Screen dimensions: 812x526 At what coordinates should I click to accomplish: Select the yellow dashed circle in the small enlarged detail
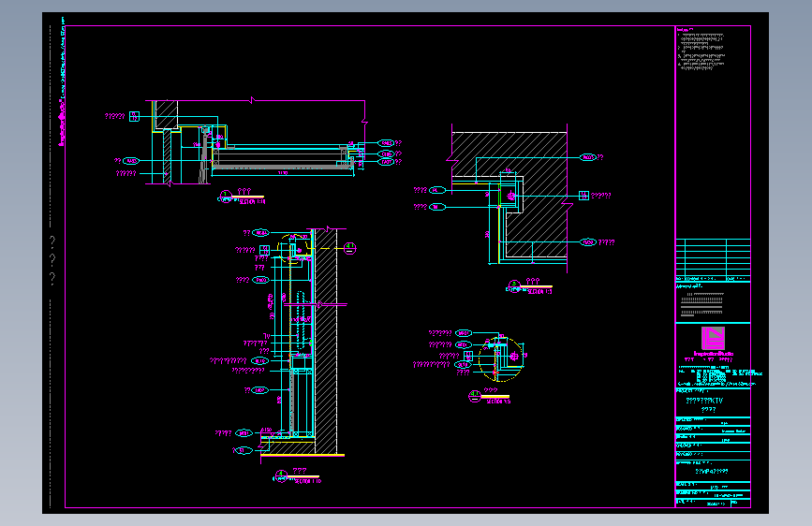pyautogui.click(x=501, y=359)
